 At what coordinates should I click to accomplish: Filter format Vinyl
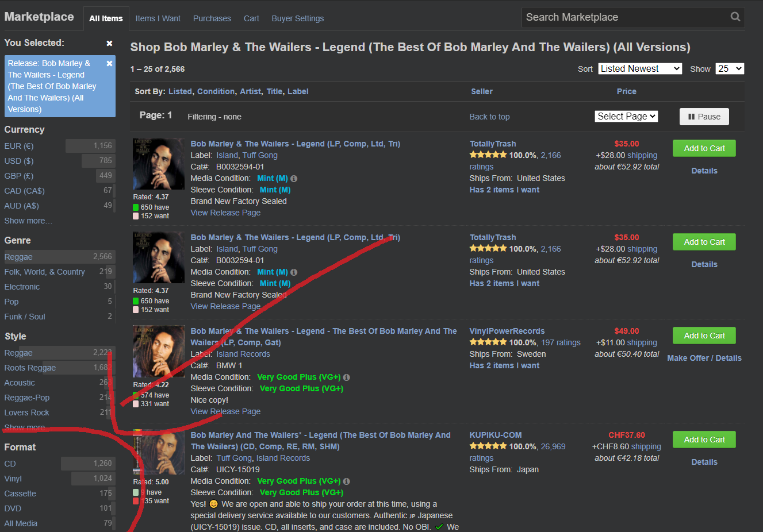coord(60,479)
